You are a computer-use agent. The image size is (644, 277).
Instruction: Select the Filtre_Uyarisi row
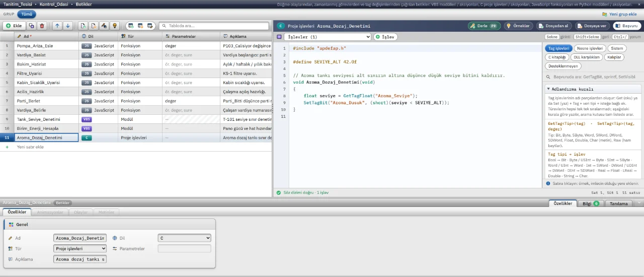pos(136,74)
